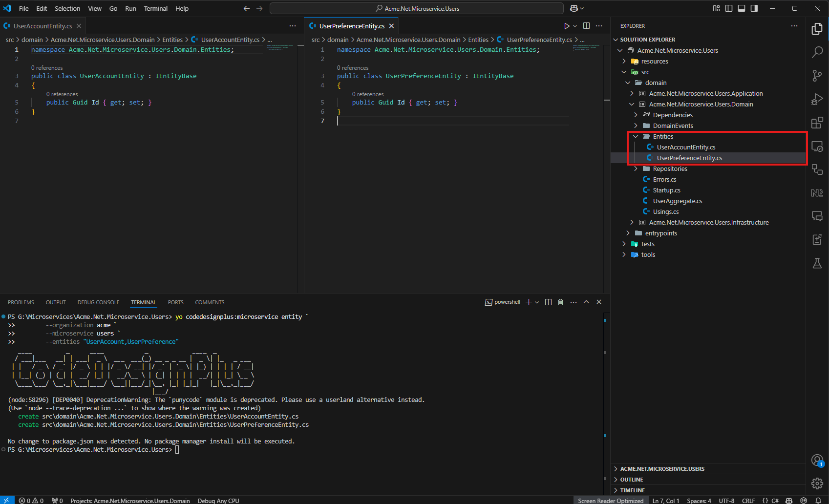Open Run and Debug view icon
The width and height of the screenshot is (829, 504).
817,99
